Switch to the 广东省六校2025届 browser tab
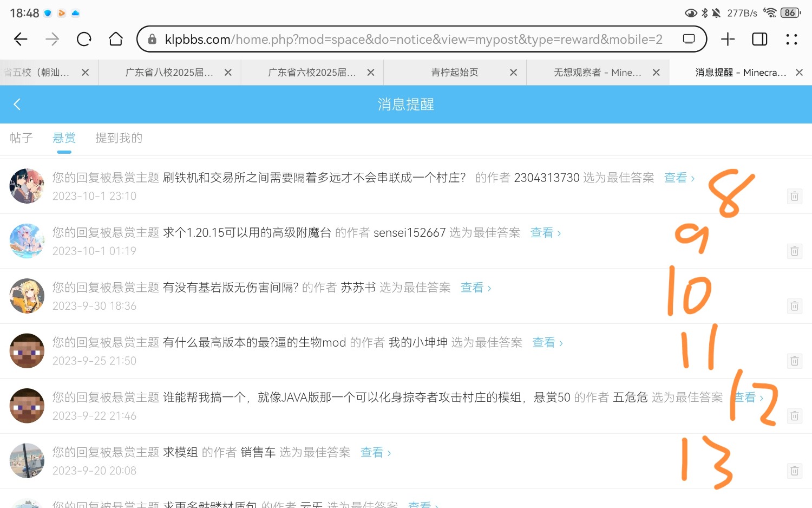 (x=312, y=73)
